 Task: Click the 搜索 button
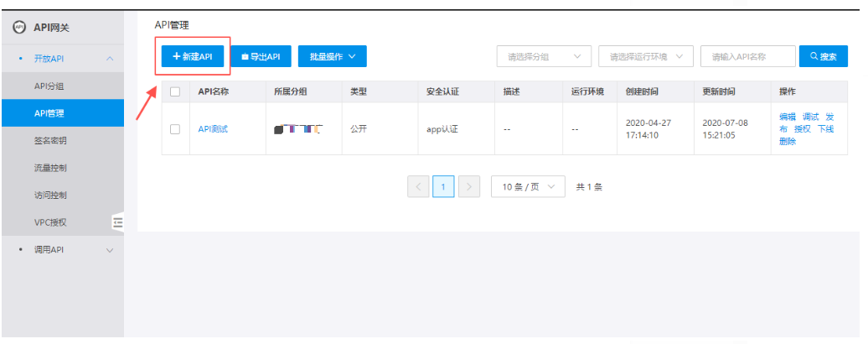823,56
